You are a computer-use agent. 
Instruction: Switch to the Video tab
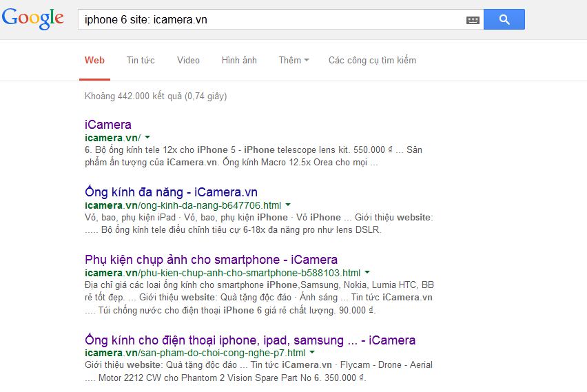(x=188, y=60)
